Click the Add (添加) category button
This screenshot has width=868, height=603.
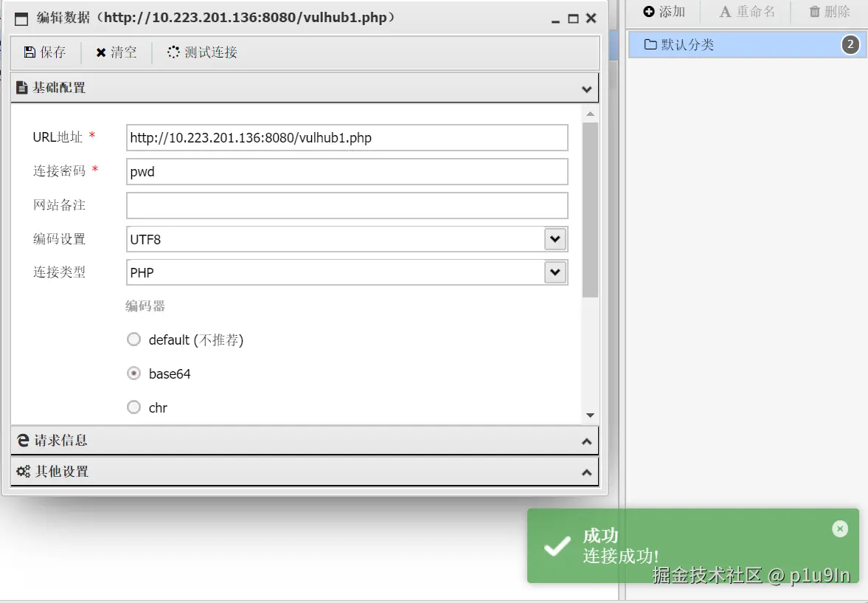point(664,12)
